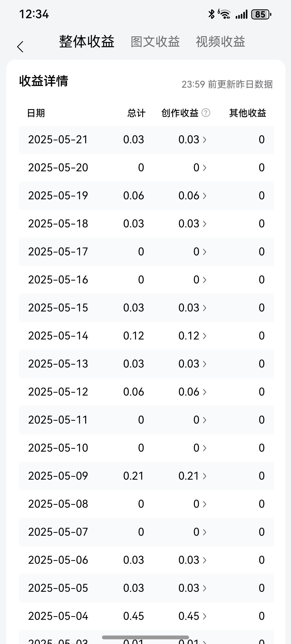Screen dimensions: 291x644
Task: Tap the Bluetooth status icon
Action: pos(211,14)
